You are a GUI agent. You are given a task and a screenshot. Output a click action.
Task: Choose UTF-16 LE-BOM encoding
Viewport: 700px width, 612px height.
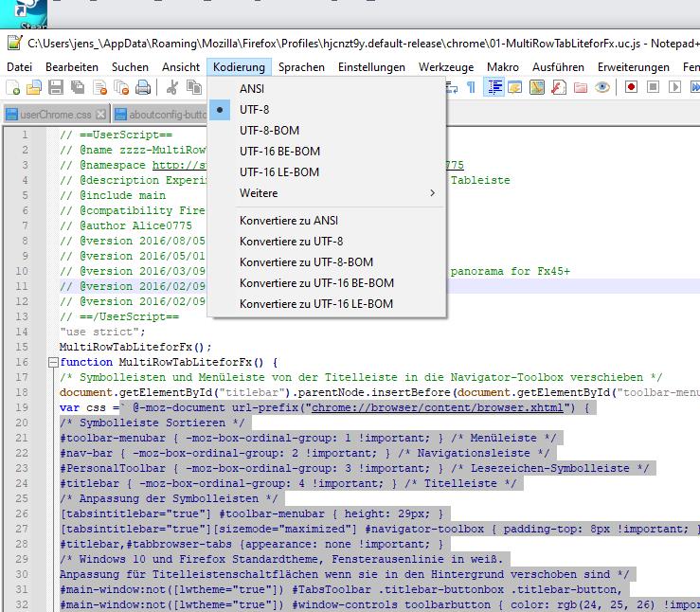pos(279,172)
